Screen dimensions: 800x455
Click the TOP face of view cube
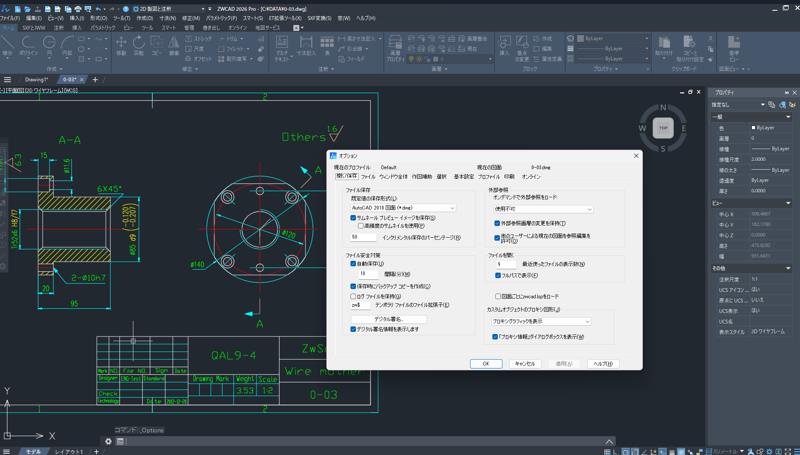pyautogui.click(x=662, y=128)
